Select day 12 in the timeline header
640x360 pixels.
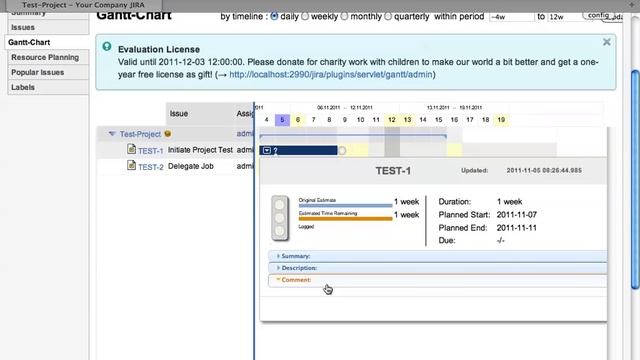(392, 120)
